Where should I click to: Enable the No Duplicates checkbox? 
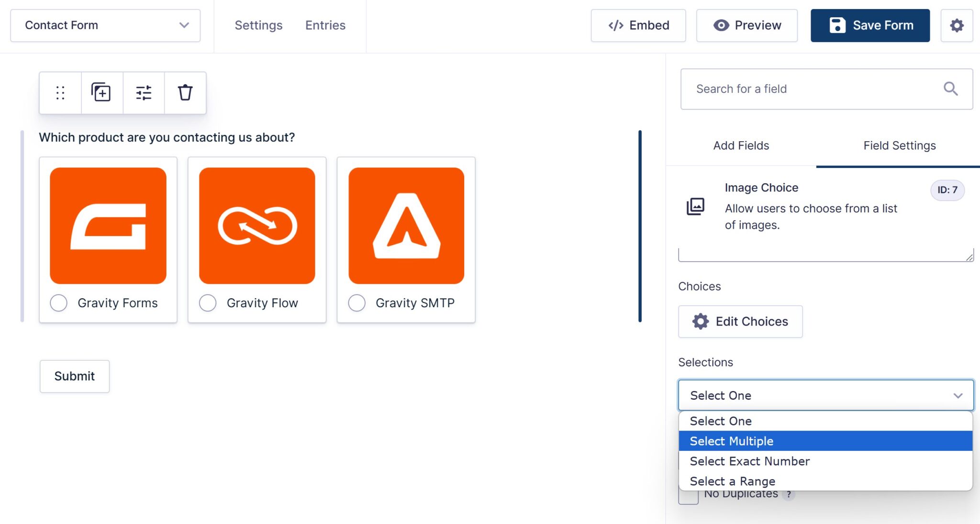click(x=688, y=495)
